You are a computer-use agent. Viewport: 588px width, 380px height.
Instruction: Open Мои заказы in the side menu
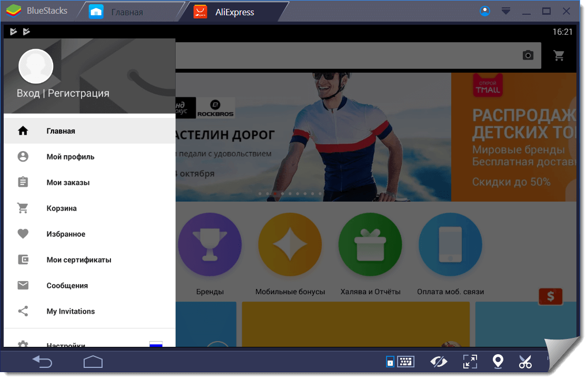pos(68,183)
